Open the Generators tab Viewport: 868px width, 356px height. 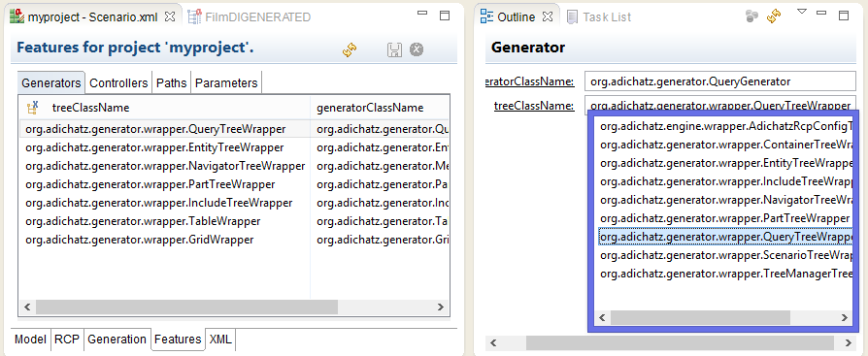tap(50, 82)
